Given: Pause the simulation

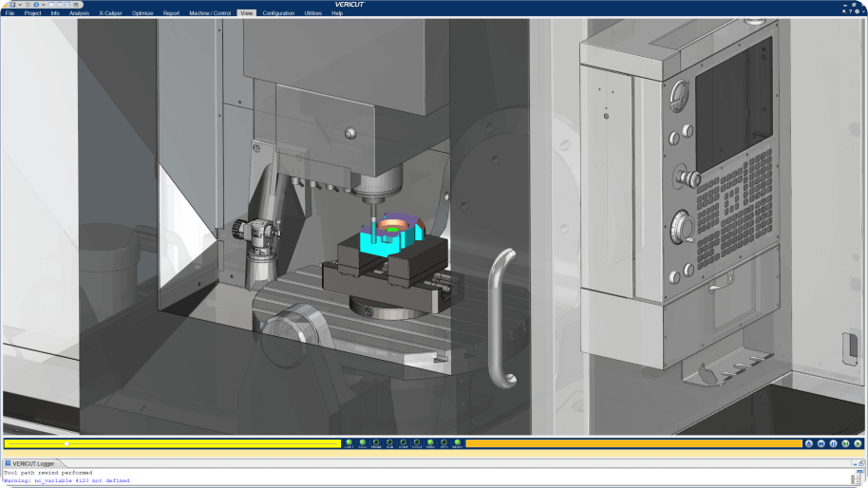Looking at the screenshot, I should (833, 443).
